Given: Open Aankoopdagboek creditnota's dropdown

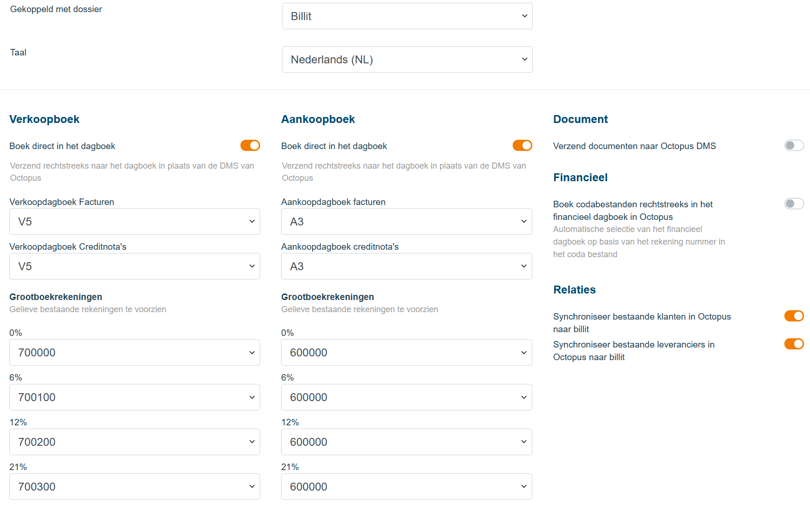Looking at the screenshot, I should coord(407,267).
